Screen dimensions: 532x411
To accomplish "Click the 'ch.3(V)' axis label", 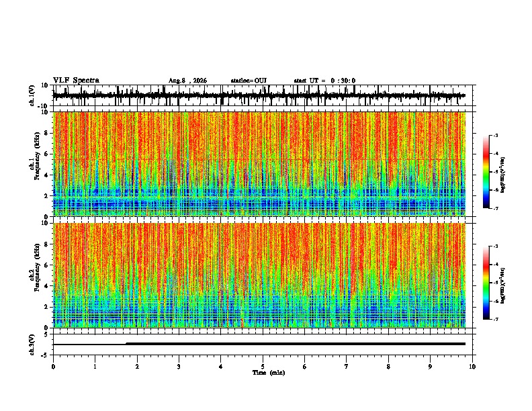I will [32, 345].
